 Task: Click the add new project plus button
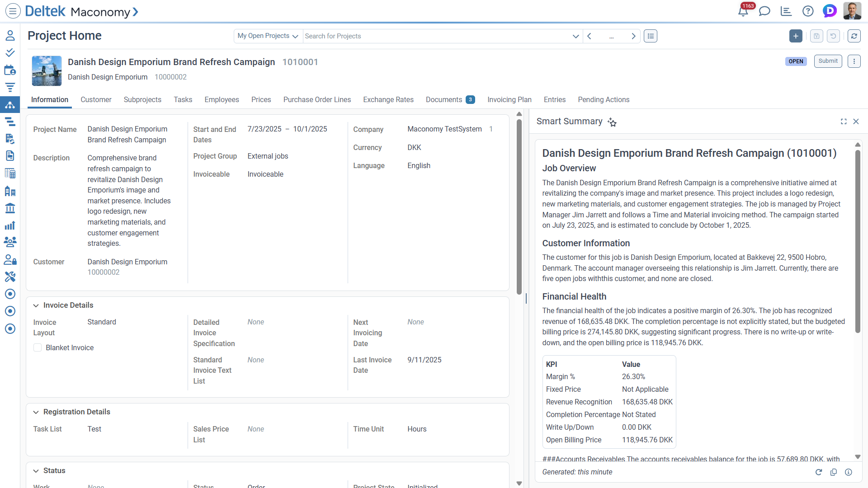click(x=796, y=36)
